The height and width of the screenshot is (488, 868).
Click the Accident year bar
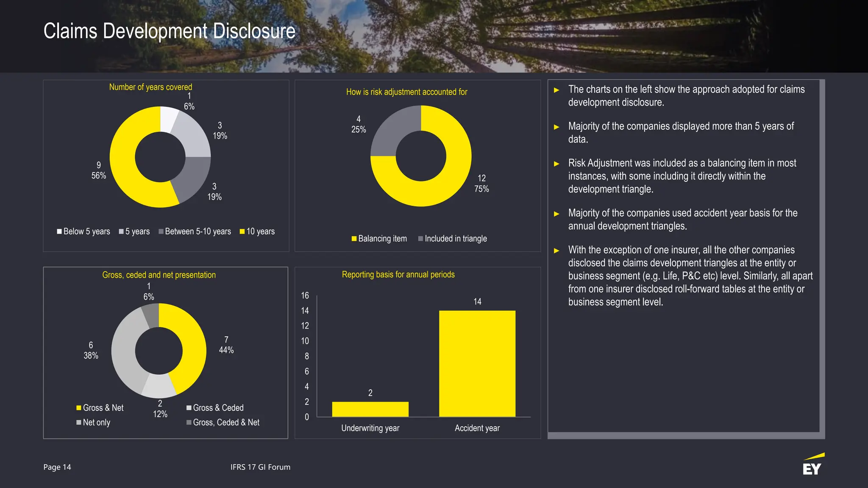pyautogui.click(x=477, y=363)
